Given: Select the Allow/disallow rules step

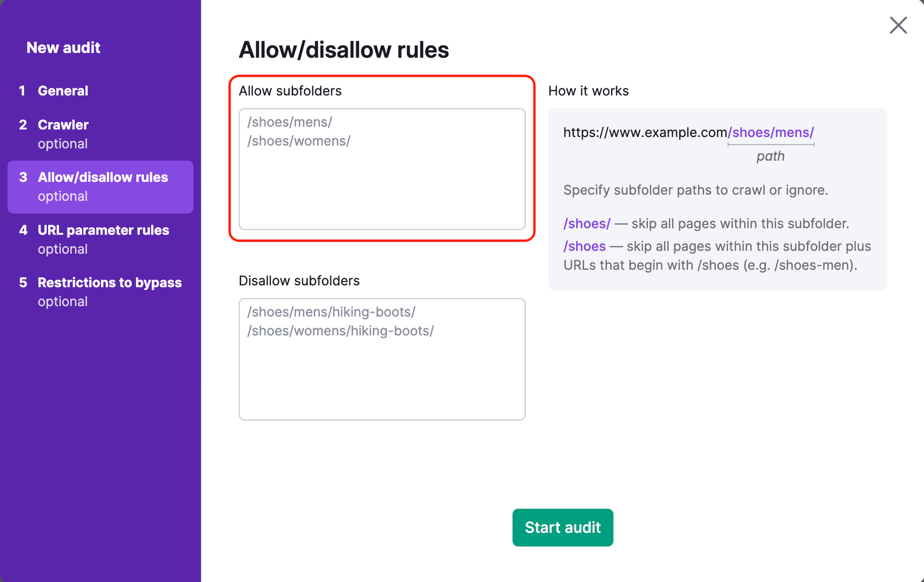Looking at the screenshot, I should (x=103, y=177).
